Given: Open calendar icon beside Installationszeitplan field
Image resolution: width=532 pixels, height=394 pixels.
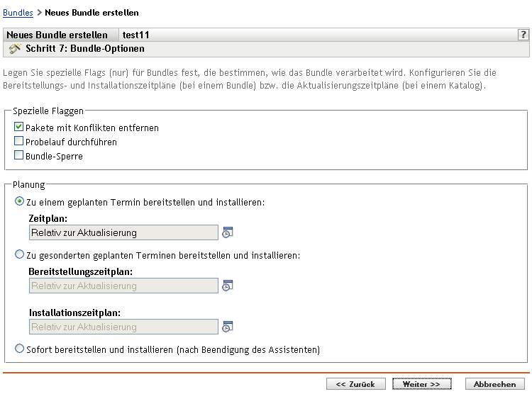Looking at the screenshot, I should [228, 327].
